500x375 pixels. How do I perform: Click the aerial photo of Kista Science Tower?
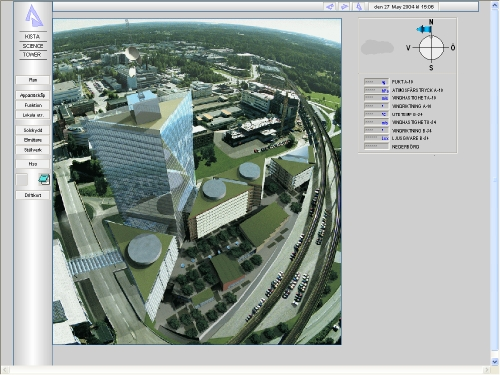[x=197, y=182]
